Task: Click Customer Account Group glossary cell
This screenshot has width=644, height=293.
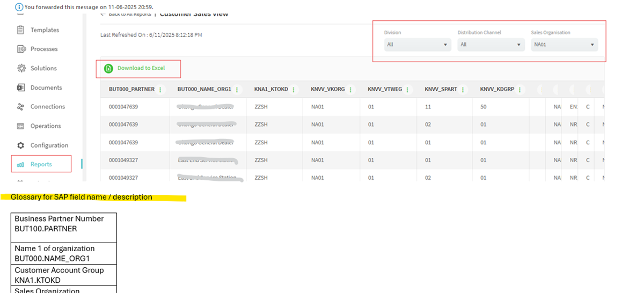Action: (x=64, y=275)
